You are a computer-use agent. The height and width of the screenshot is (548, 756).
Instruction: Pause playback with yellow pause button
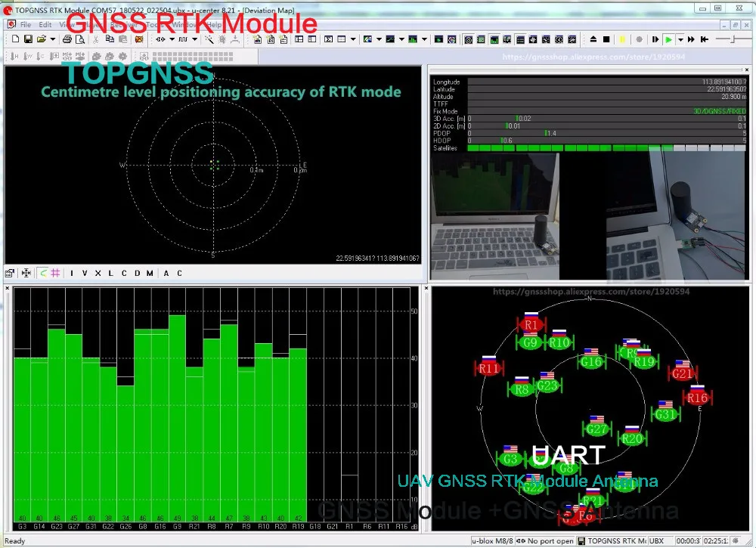[622, 39]
